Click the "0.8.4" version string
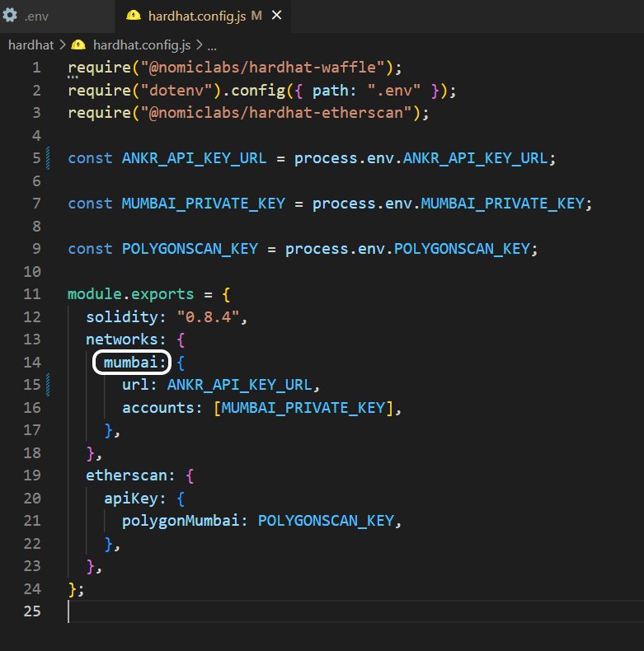 click(208, 316)
